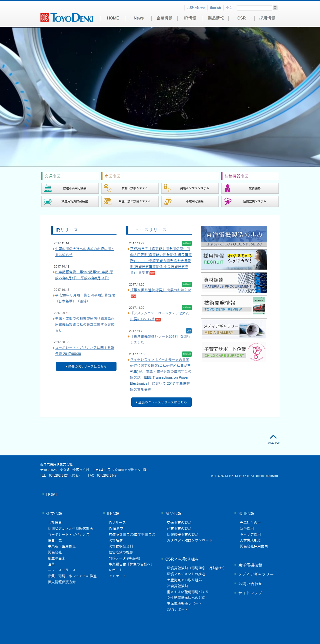Click footer 財務データ (時系列) link
Viewport: 320px width, 644px height.
click(x=124, y=558)
